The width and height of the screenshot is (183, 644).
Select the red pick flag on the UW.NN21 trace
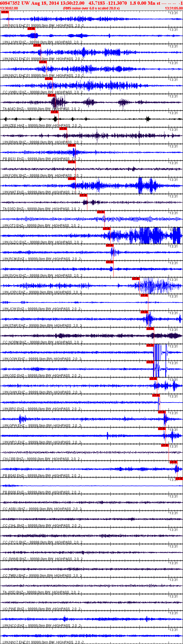pyautogui.click(x=43, y=62)
